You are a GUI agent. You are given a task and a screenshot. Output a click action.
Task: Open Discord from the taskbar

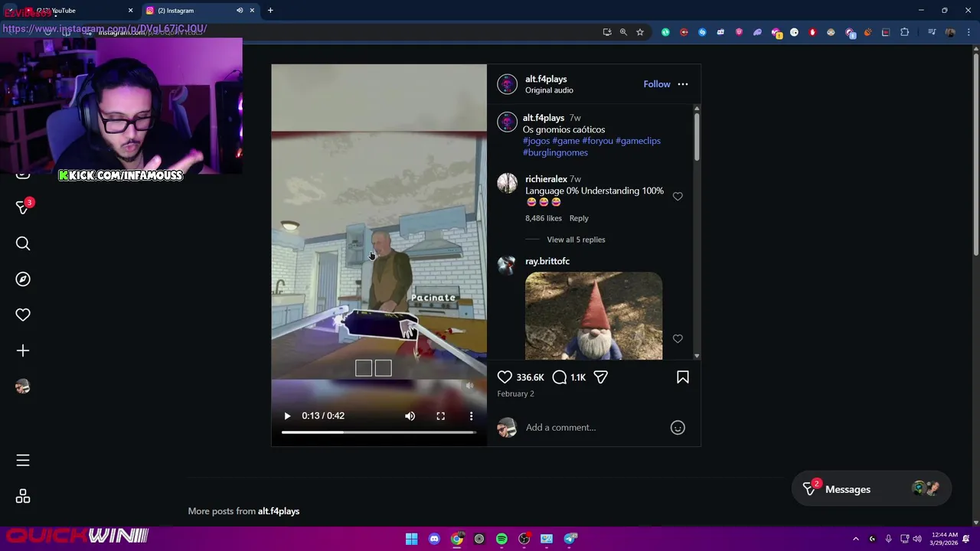[434, 539]
